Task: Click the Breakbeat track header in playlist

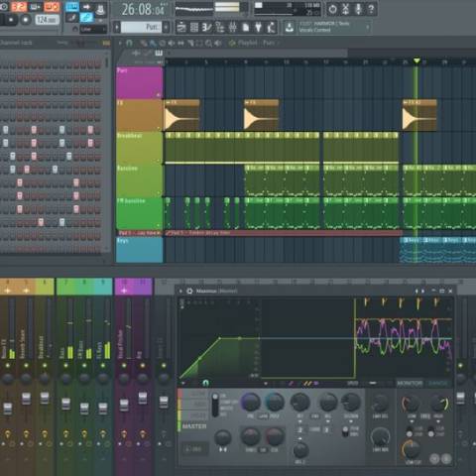Action: [x=140, y=148]
